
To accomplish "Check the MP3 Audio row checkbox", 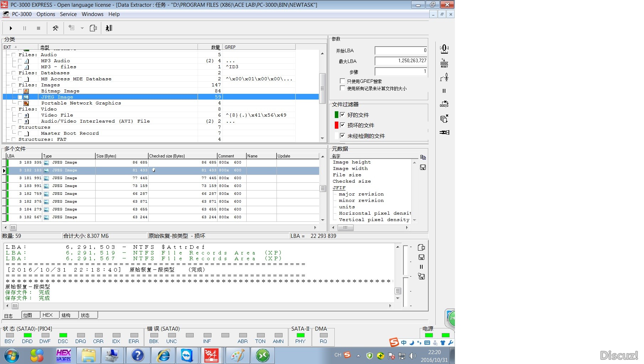I will point(20,61).
